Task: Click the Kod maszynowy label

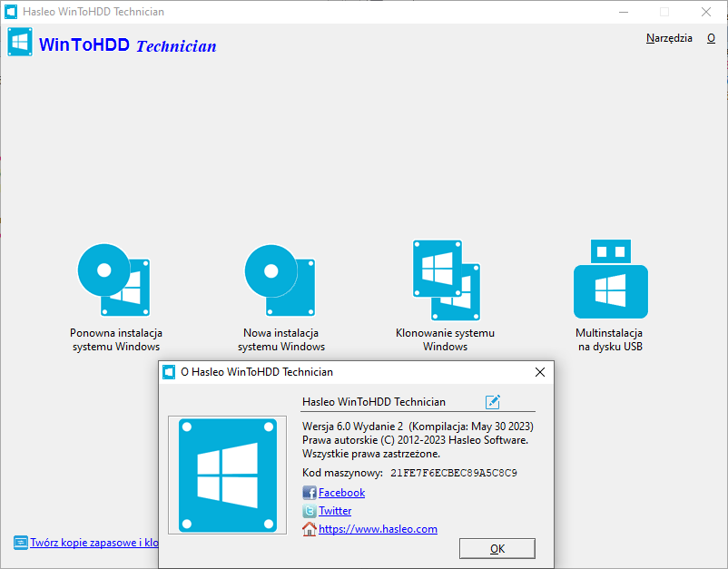Action: (342, 473)
